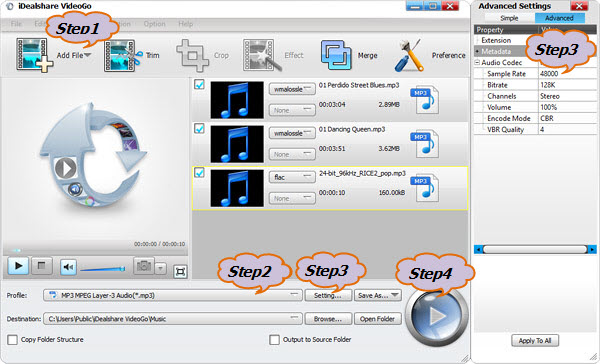600x364 pixels.
Task: Click the preview seek progress bar
Action: pyautogui.click(x=95, y=251)
